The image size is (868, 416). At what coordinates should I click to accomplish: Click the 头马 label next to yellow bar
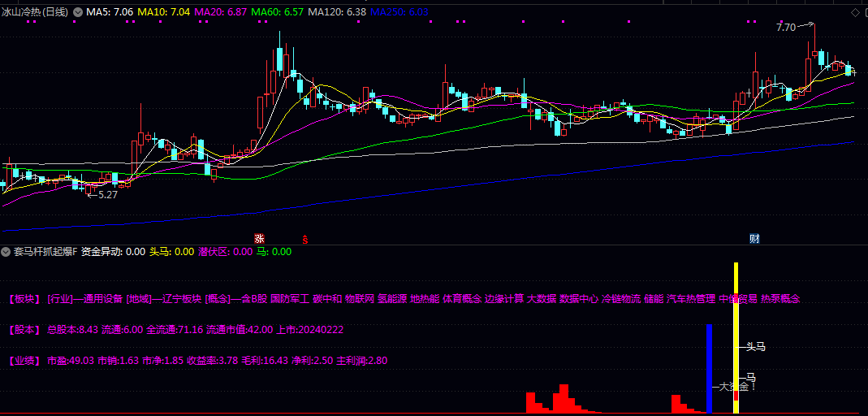(756, 347)
